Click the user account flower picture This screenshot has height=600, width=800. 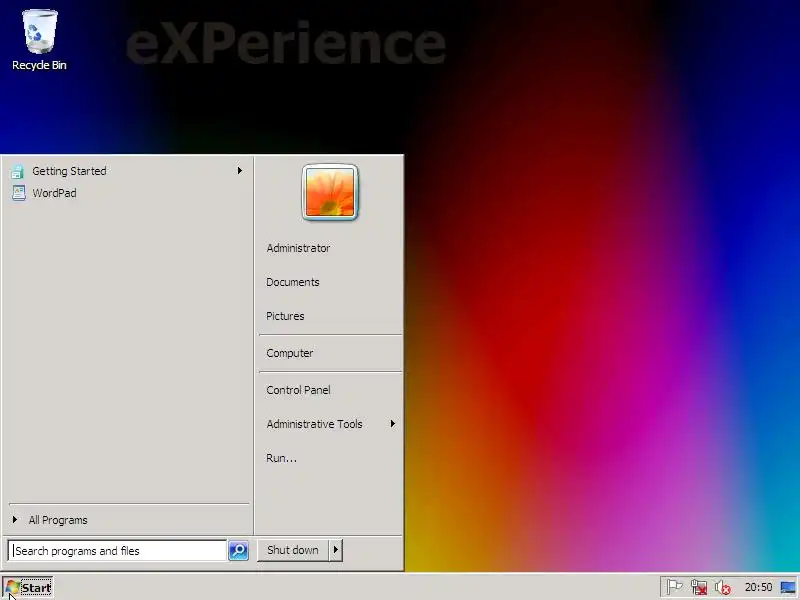(330, 192)
